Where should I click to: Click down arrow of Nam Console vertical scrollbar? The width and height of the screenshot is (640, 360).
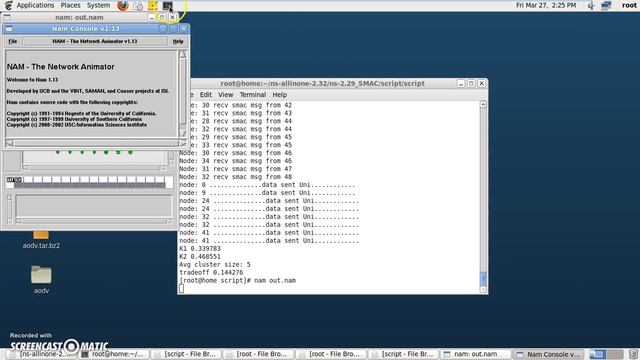[x=182, y=133]
